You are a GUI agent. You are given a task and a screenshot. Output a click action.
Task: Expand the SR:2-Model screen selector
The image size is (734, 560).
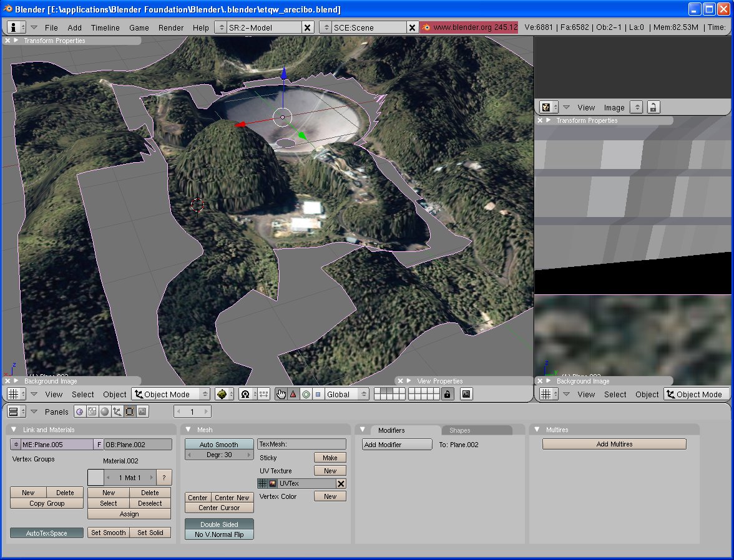[220, 27]
